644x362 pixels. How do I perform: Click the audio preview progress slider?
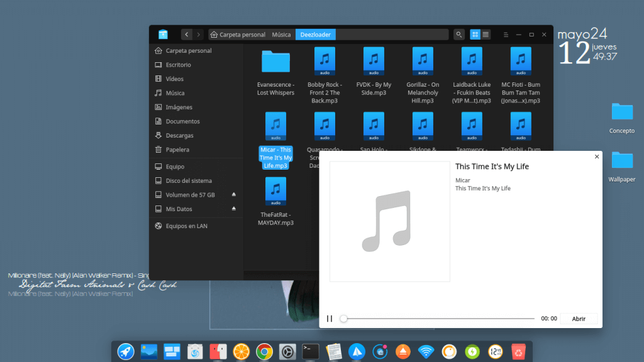point(438,319)
